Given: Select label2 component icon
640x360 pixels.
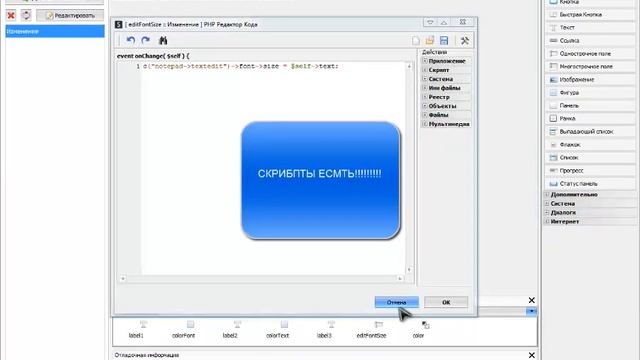Looking at the screenshot, I should (x=237, y=324).
